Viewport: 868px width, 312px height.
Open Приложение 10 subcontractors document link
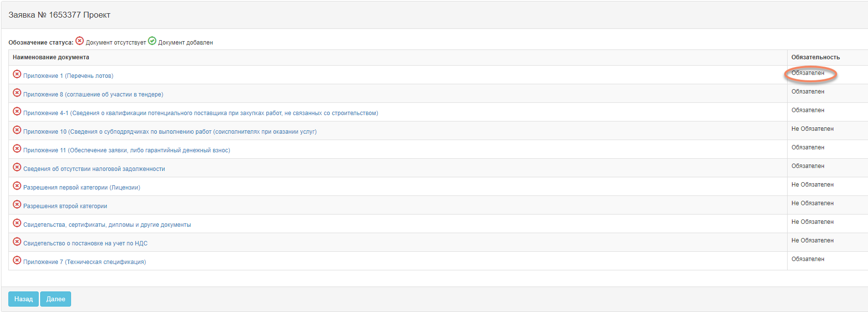coord(170,132)
